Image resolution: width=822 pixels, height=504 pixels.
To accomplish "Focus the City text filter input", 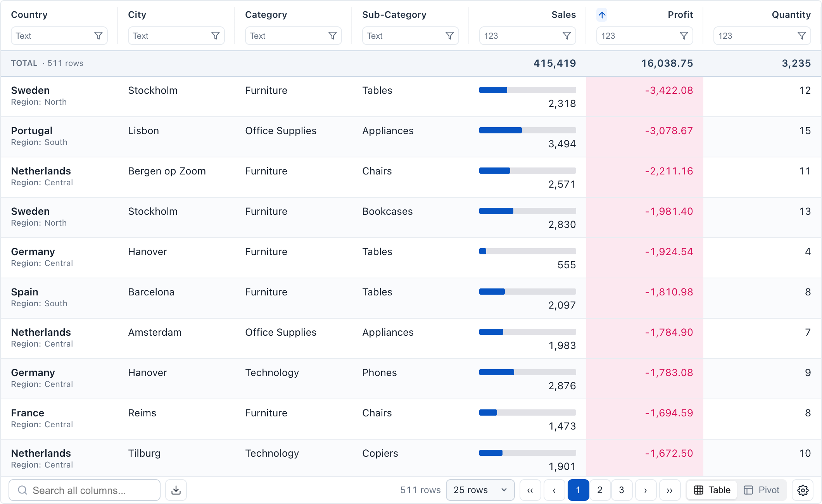I will coord(176,36).
